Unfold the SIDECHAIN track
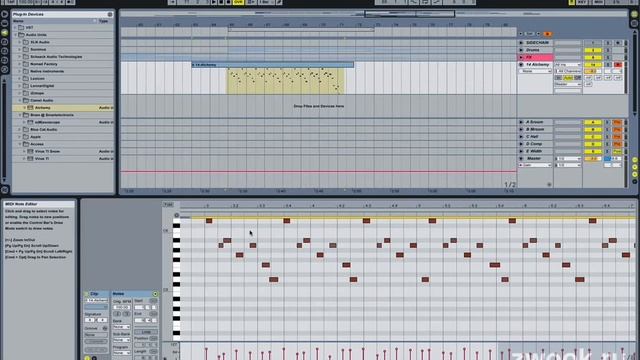The image size is (640, 360). (521, 43)
